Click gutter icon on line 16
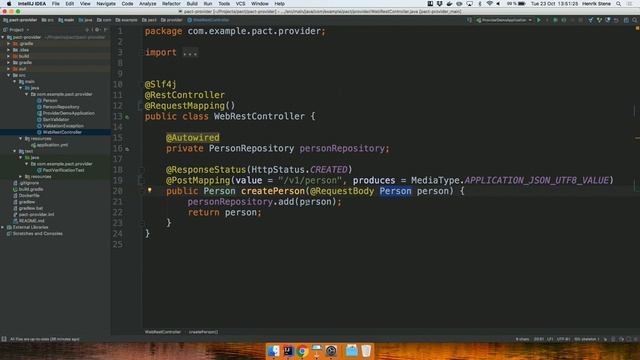 pyautogui.click(x=127, y=149)
